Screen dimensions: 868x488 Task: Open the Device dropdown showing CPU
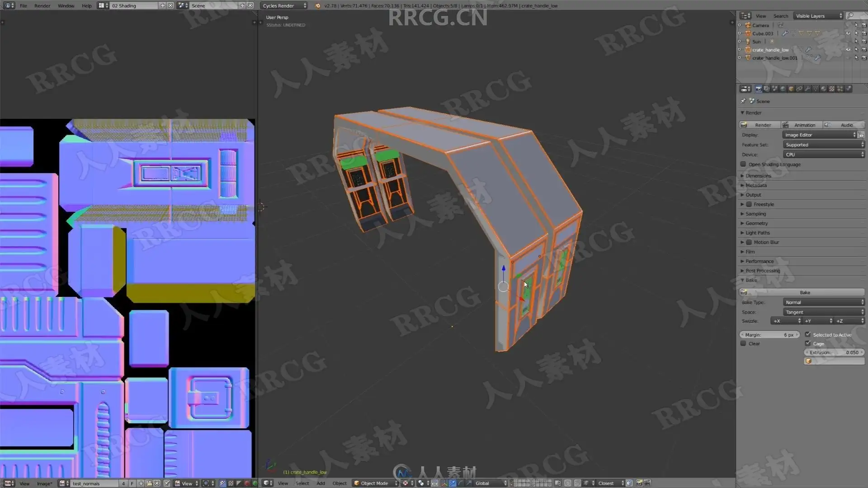824,155
